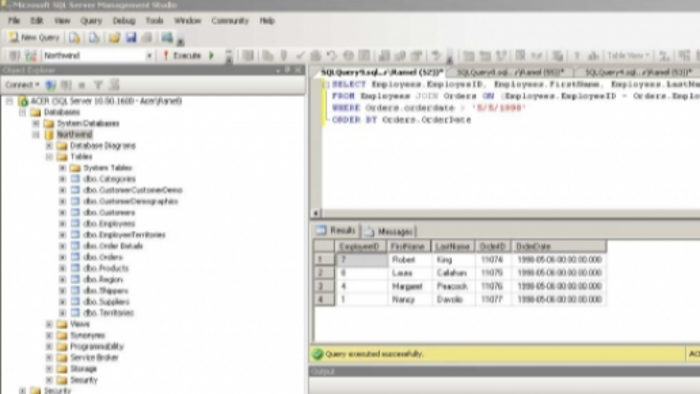Open the Connect dropdown in Object Explorer
This screenshot has width=700, height=394.
click(22, 85)
